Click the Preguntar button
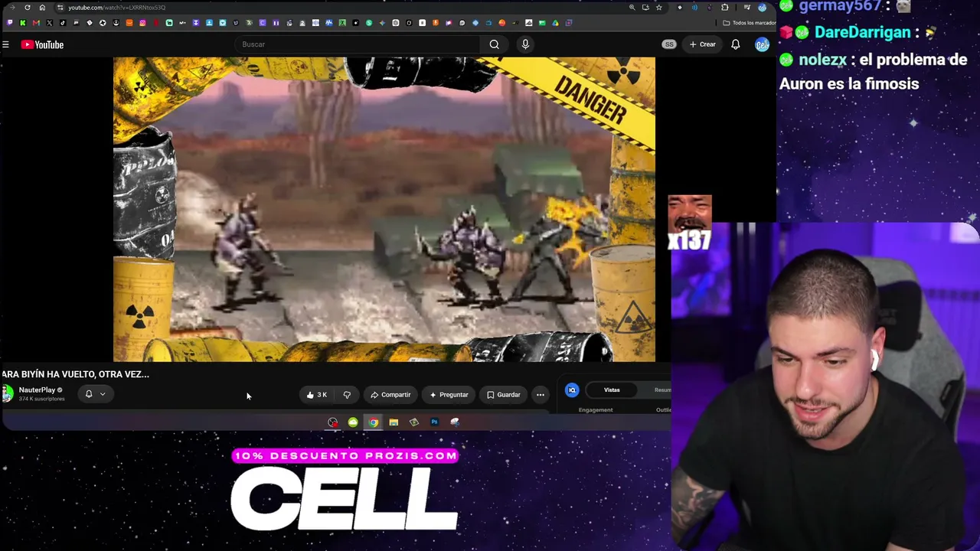Viewport: 980px width, 551px height. coord(449,395)
